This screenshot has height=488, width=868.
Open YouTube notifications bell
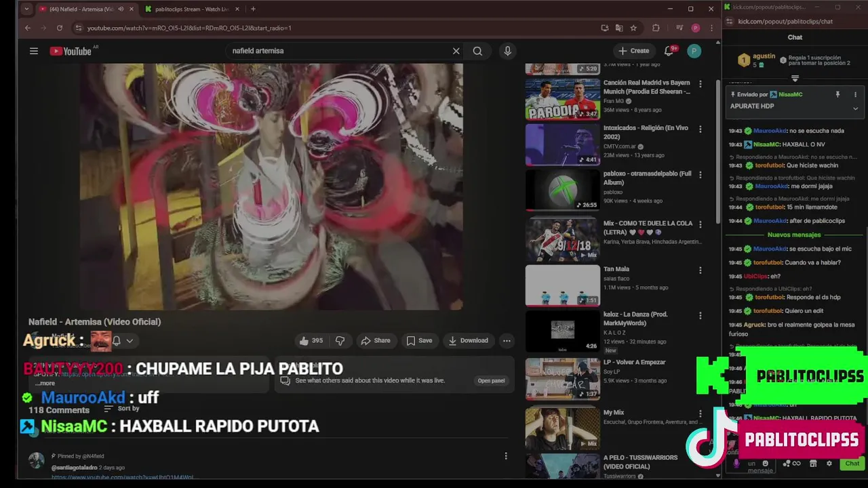669,51
